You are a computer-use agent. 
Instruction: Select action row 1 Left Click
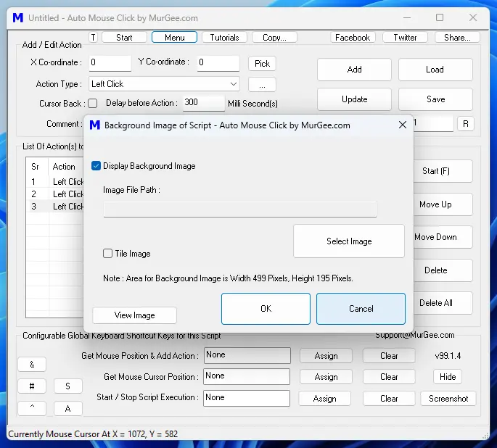pyautogui.click(x=55, y=182)
